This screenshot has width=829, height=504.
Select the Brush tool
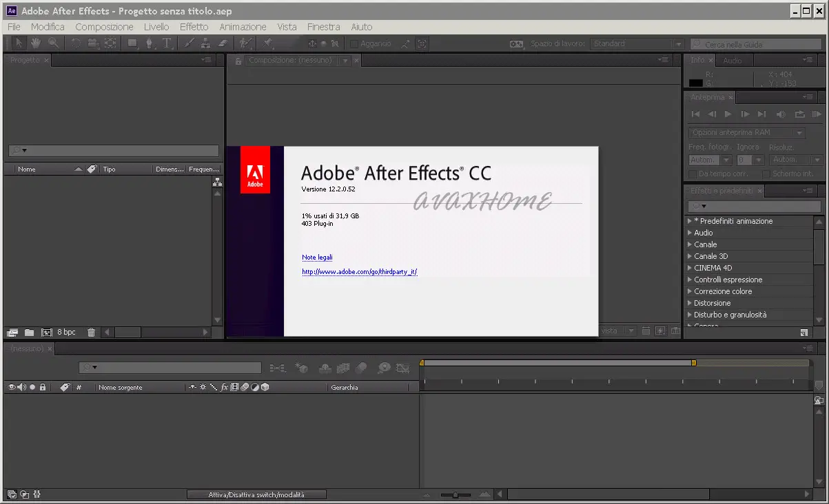coord(190,43)
